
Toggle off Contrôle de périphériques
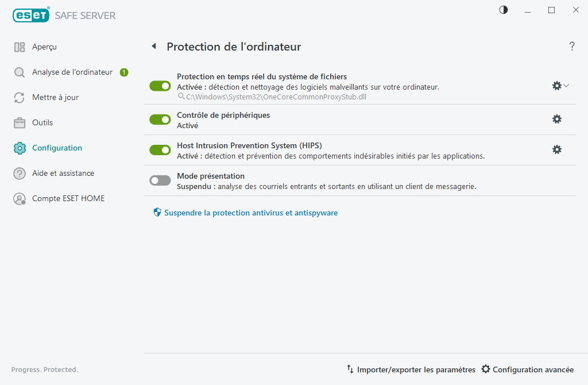pos(160,120)
